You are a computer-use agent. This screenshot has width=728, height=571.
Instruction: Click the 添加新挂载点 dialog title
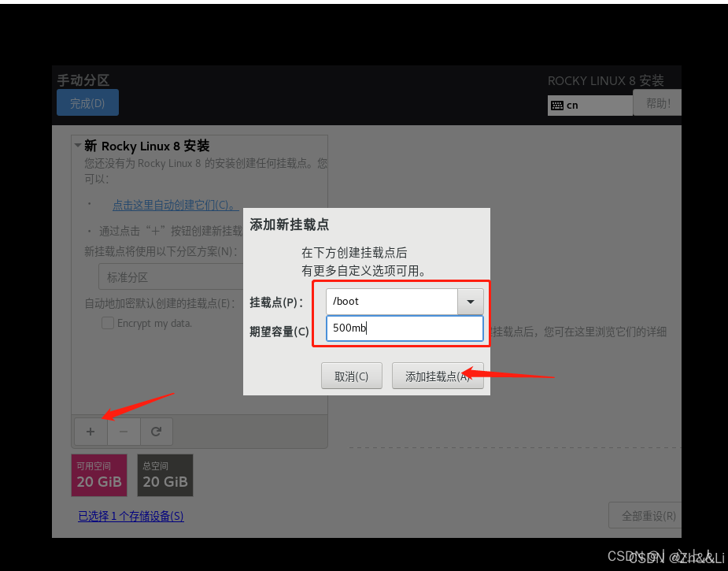pyautogui.click(x=290, y=225)
